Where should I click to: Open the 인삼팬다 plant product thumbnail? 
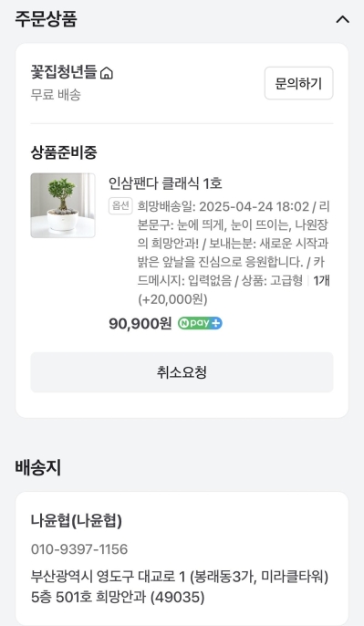tap(63, 205)
